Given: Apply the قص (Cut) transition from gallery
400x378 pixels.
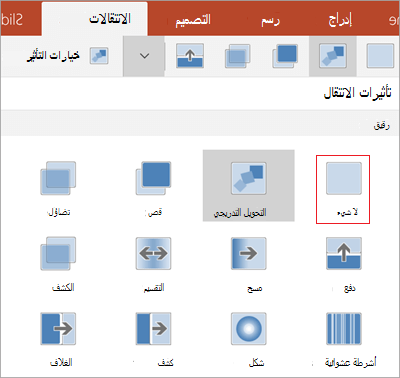Looking at the screenshot, I should [x=153, y=189].
